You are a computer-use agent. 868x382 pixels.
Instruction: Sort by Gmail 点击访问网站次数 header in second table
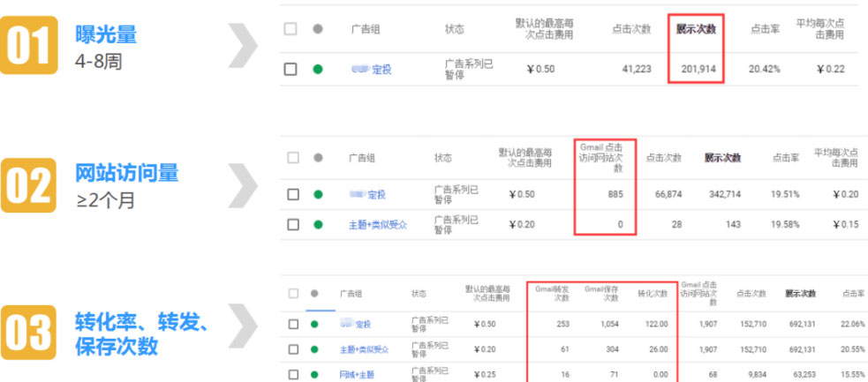pyautogui.click(x=605, y=157)
